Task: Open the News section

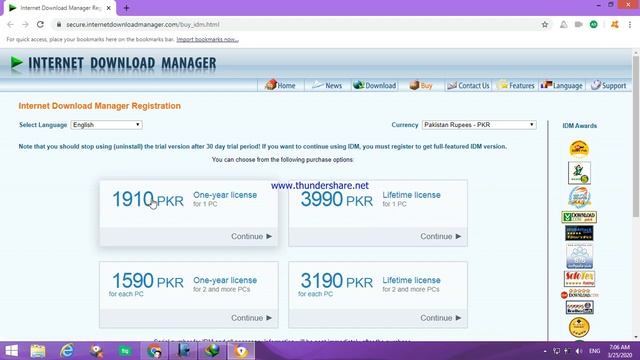Action: point(327,85)
